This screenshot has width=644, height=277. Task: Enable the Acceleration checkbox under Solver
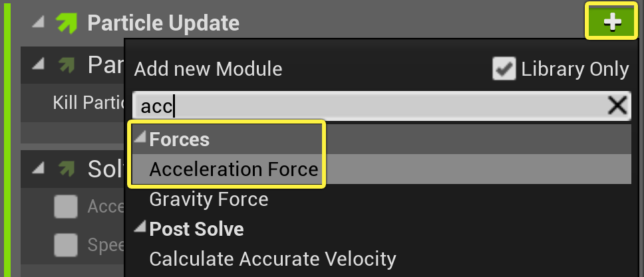tap(66, 207)
